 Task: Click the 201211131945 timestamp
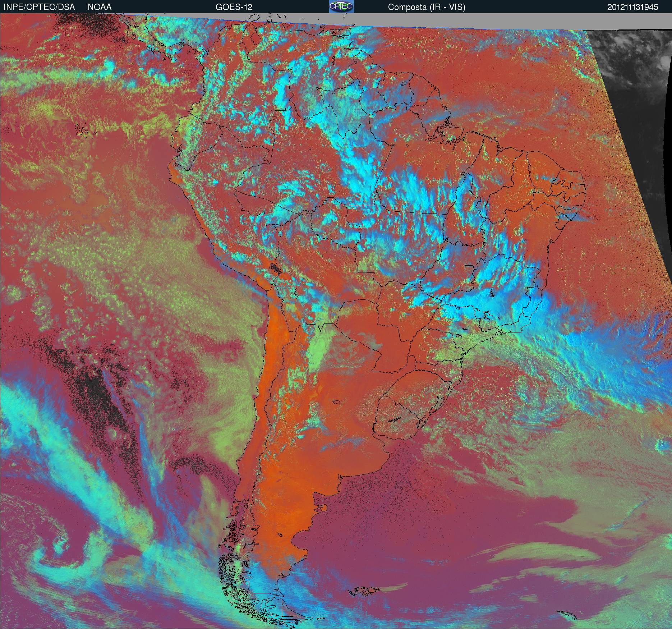(x=633, y=7)
